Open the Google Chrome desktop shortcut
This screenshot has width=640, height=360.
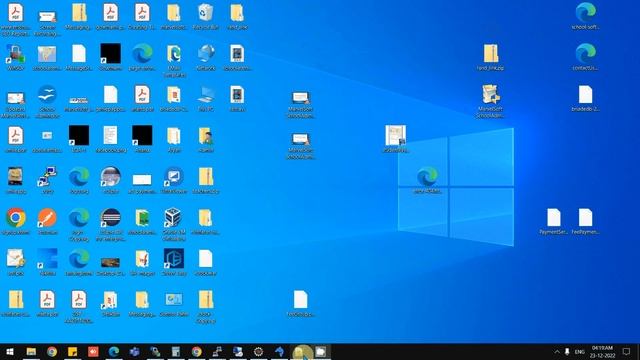point(16,218)
